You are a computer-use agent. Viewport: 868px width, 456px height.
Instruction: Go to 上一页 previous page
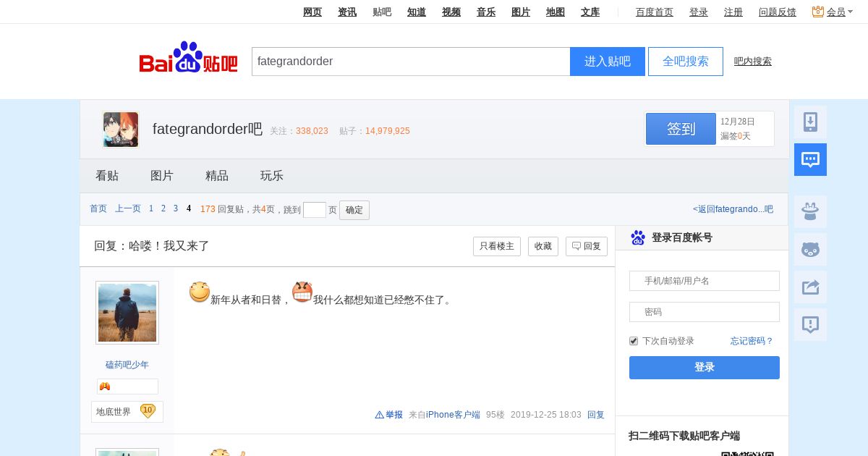[x=128, y=208]
